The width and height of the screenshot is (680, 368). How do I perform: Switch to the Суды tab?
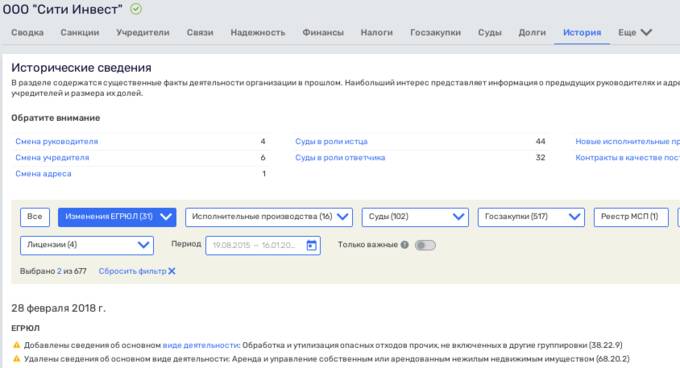pos(490,33)
